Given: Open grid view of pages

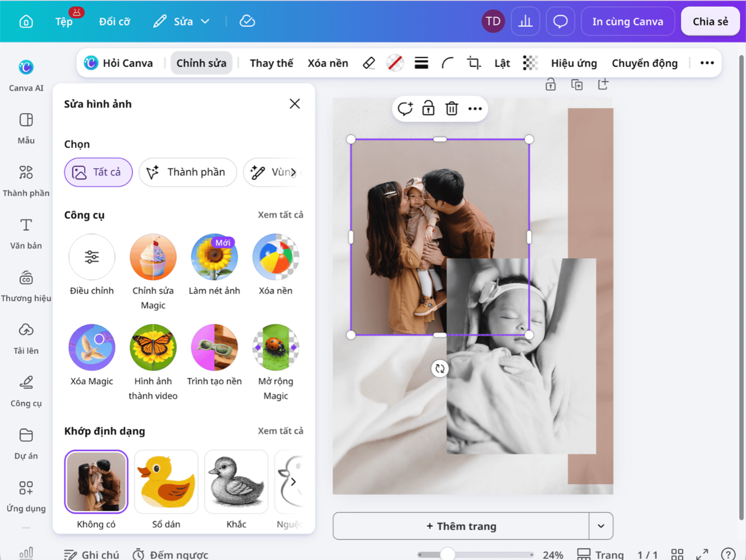Looking at the screenshot, I should tap(677, 555).
